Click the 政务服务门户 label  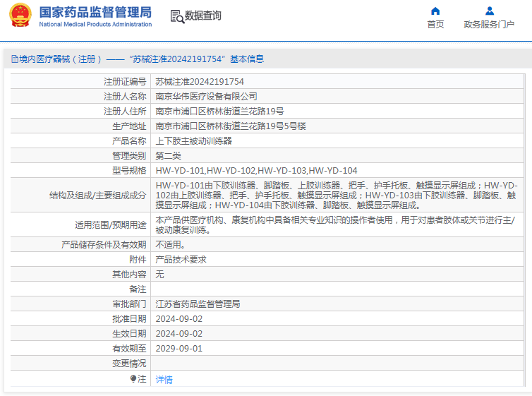coord(489,25)
